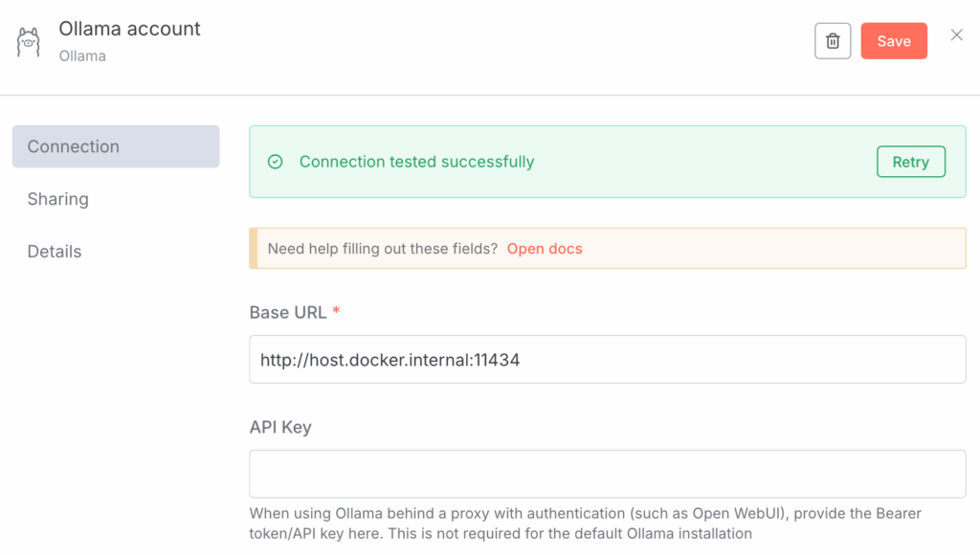The width and height of the screenshot is (980, 555).
Task: Retry the connection test
Action: (x=911, y=162)
